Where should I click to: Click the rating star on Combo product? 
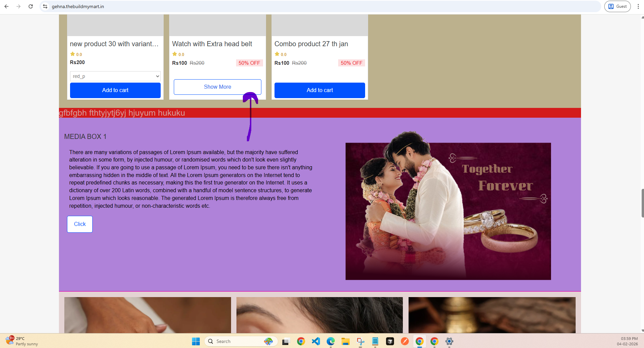(x=277, y=54)
